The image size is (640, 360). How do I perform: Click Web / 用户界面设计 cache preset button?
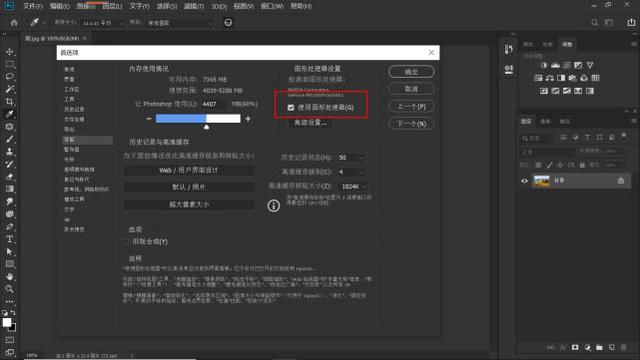pyautogui.click(x=189, y=170)
